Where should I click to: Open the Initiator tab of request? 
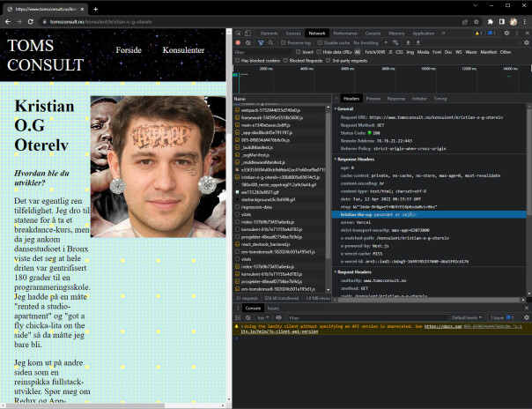(x=419, y=99)
